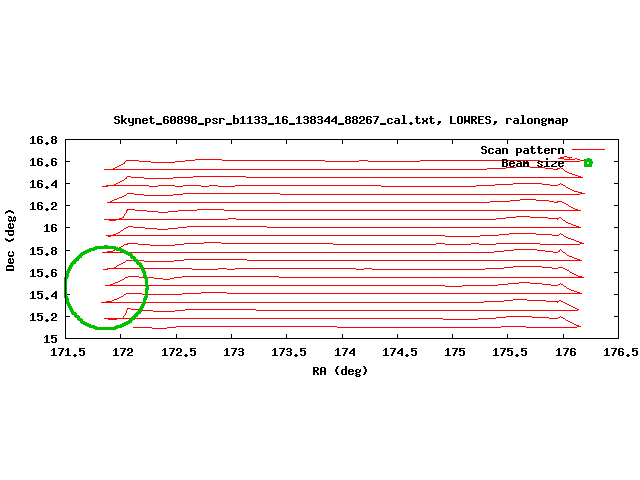
Task: Click the small green Beam size legend marker
Action: pos(588,163)
